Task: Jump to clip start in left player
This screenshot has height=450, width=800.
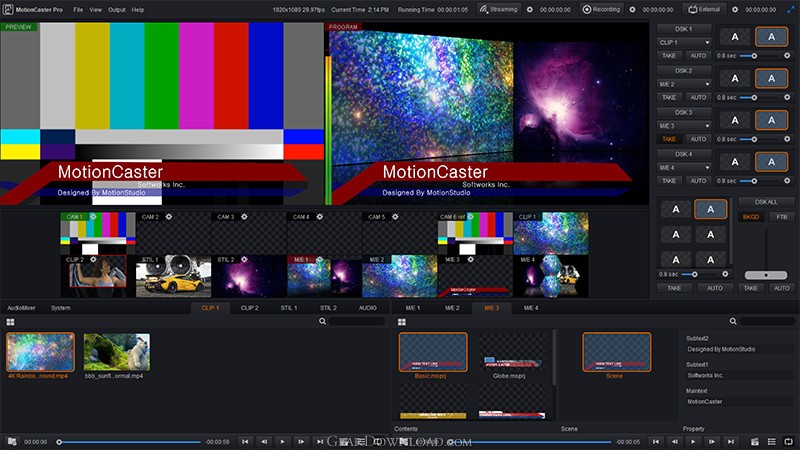Action: [x=245, y=442]
